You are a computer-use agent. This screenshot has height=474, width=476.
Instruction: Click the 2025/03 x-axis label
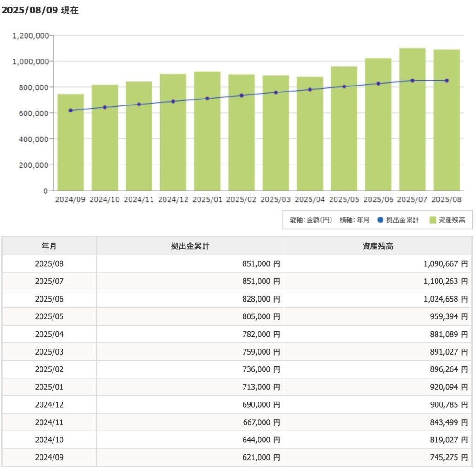276,199
